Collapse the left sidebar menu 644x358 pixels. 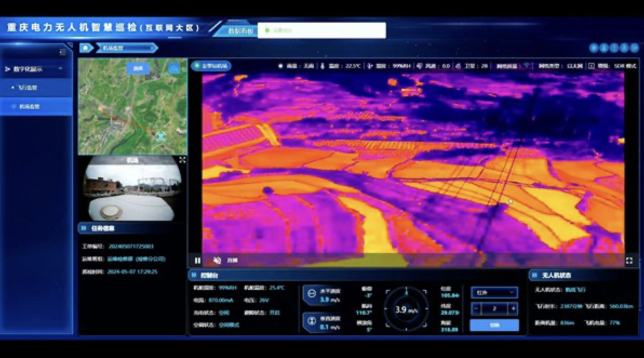coord(63,52)
